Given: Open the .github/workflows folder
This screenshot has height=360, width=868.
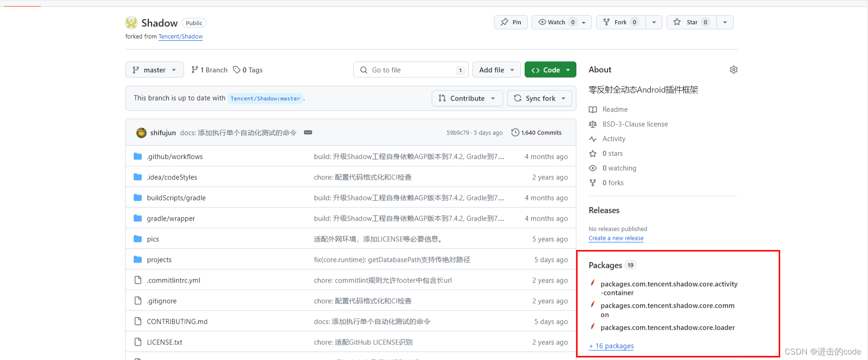Looking at the screenshot, I should coord(174,157).
